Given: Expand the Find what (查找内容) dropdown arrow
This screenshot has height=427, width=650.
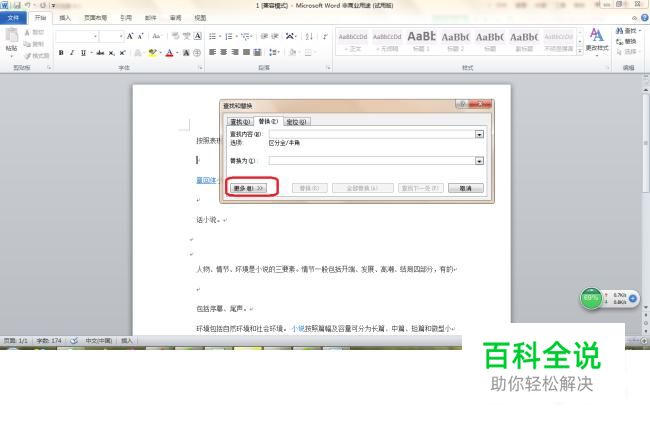Looking at the screenshot, I should pyautogui.click(x=479, y=134).
